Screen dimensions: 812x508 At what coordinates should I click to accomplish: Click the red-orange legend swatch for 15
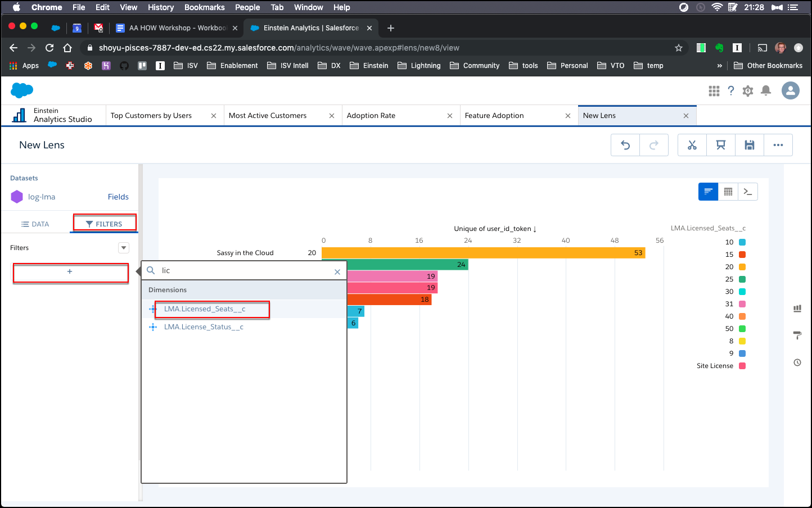coord(742,255)
